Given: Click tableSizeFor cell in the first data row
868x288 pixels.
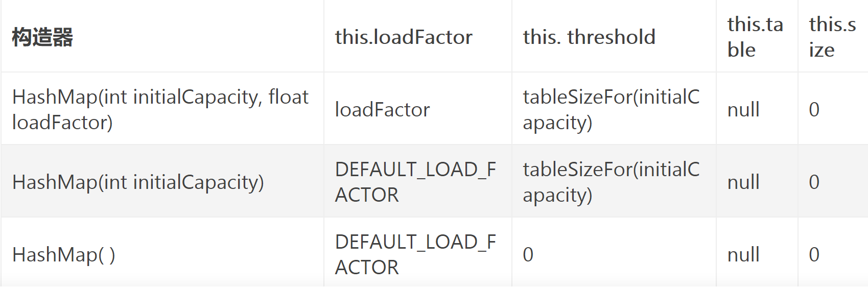Looking at the screenshot, I should point(611,109).
